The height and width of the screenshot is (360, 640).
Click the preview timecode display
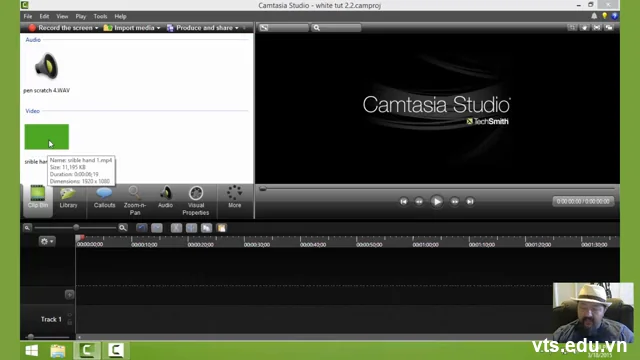[x=583, y=201]
